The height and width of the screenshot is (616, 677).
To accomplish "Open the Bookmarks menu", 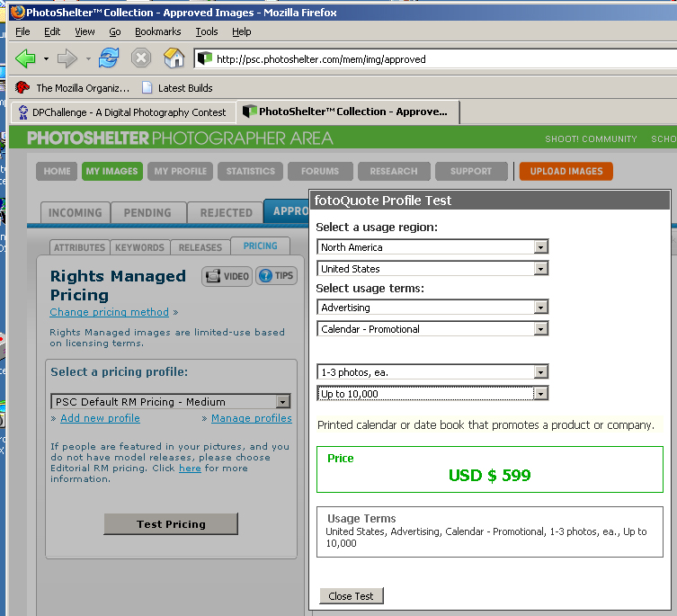I will 158,31.
